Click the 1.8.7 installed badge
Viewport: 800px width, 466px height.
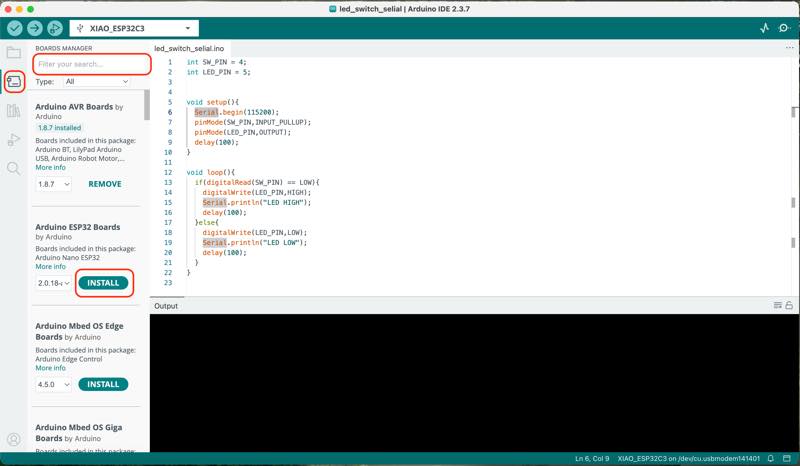(x=59, y=128)
